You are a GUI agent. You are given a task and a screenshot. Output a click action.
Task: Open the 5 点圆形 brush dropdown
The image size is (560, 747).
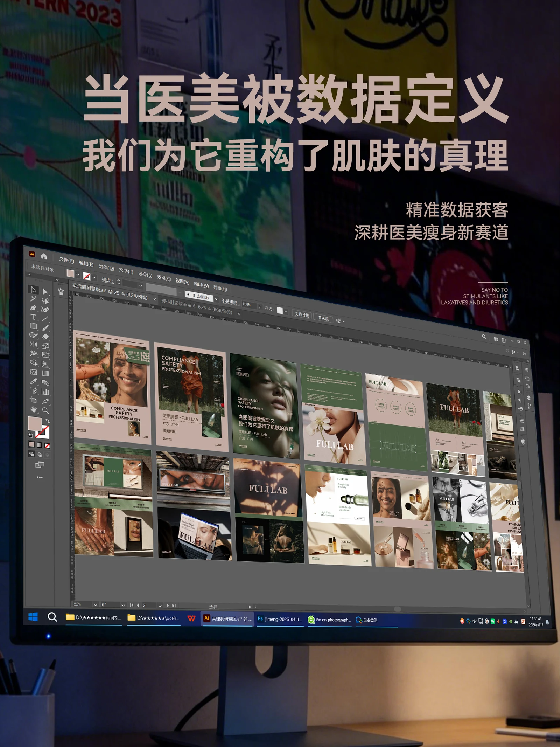tap(216, 299)
